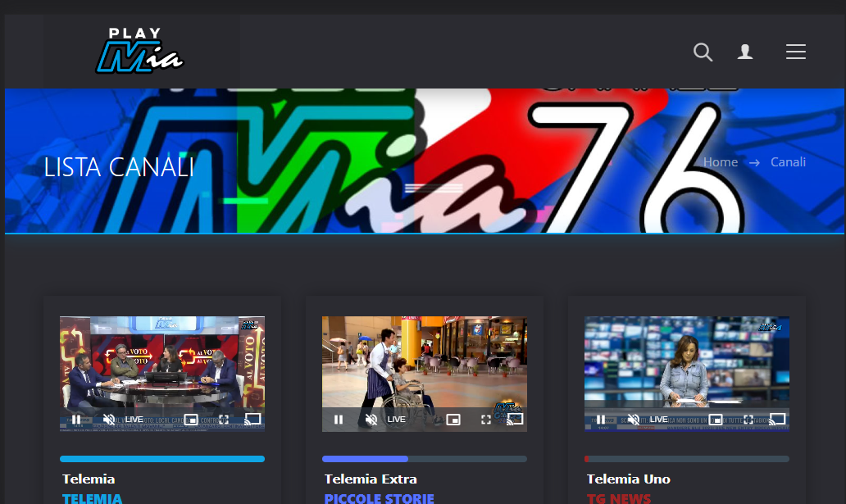Image resolution: width=846 pixels, height=504 pixels.
Task: Unmute the Telemia video player
Action: (109, 420)
